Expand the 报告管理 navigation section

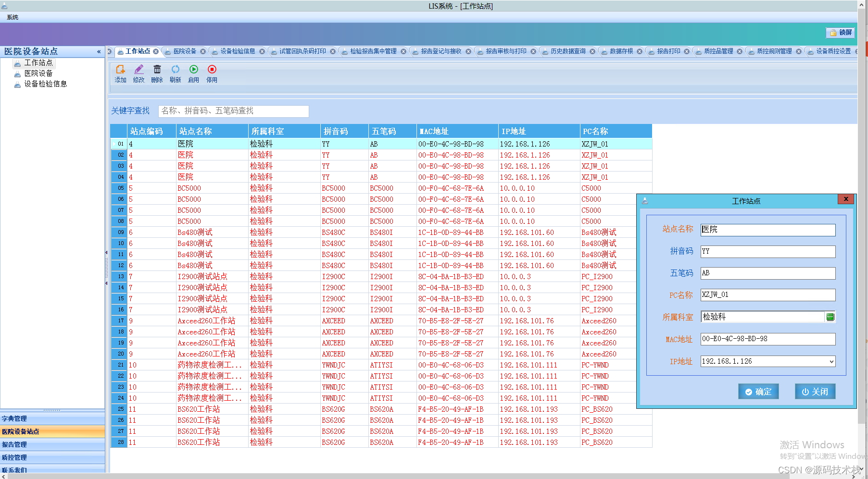click(x=52, y=444)
